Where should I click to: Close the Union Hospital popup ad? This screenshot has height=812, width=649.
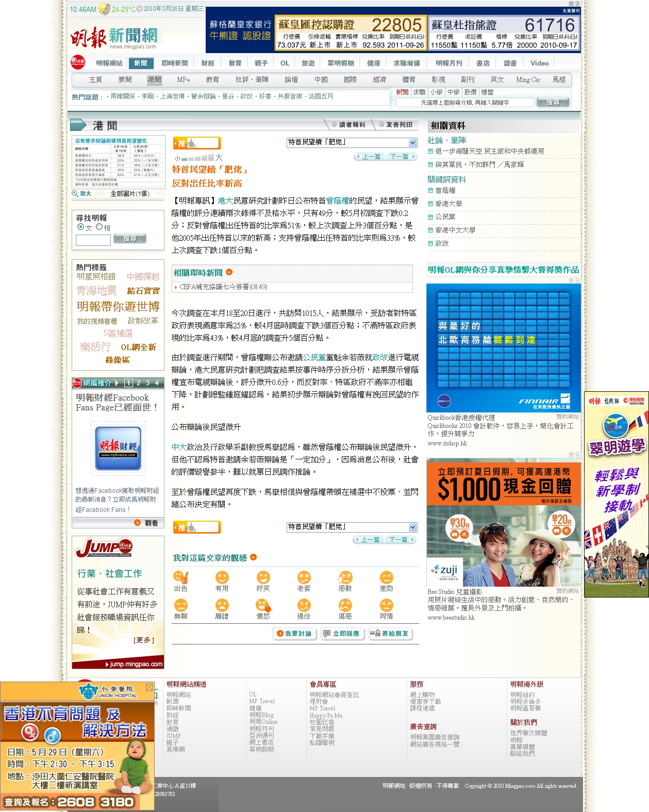pyautogui.click(x=149, y=687)
